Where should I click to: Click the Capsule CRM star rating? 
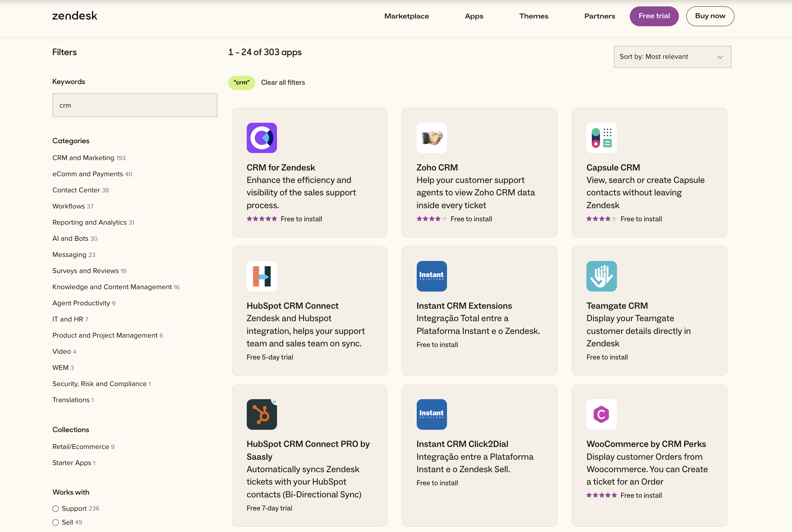coord(601,219)
